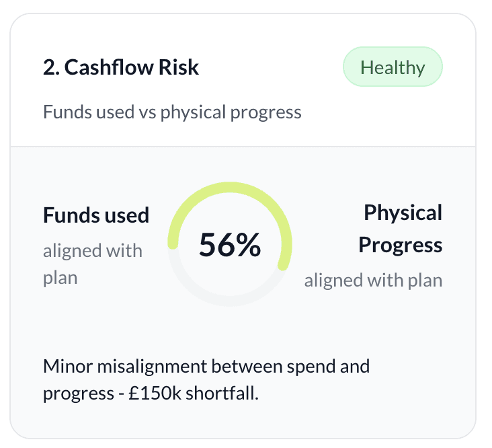The height and width of the screenshot is (448, 492).
Task: Click the Cashflow Risk card header area
Action: [243, 80]
